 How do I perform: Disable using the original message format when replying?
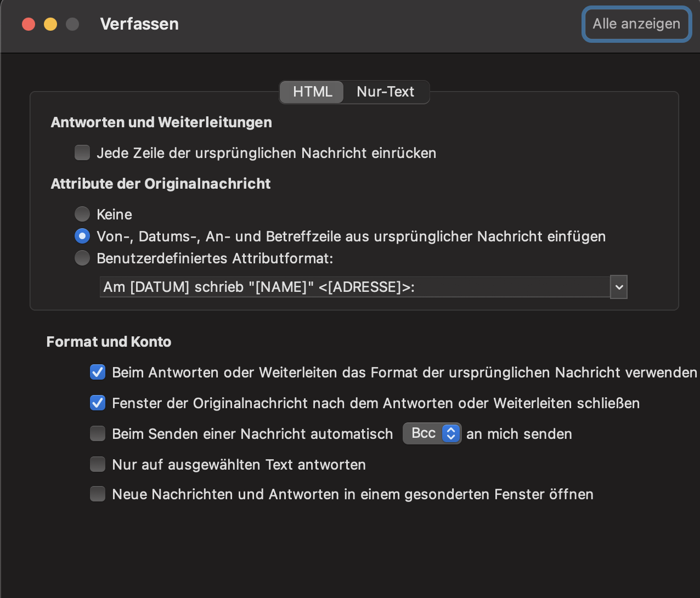point(97,372)
